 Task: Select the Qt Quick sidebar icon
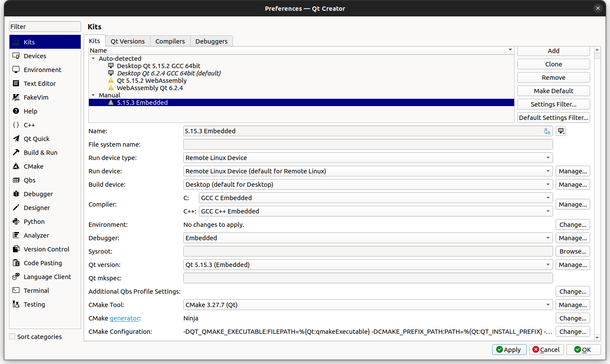point(16,139)
